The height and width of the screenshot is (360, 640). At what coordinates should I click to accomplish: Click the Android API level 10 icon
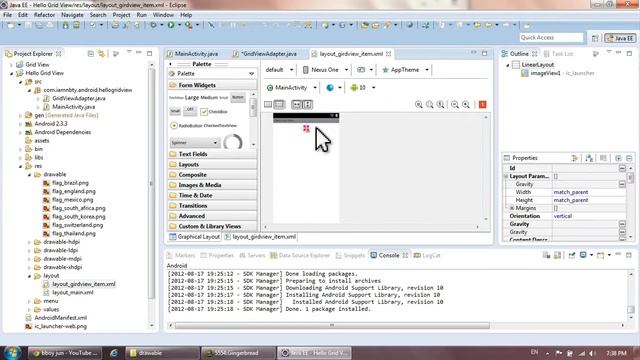point(354,88)
